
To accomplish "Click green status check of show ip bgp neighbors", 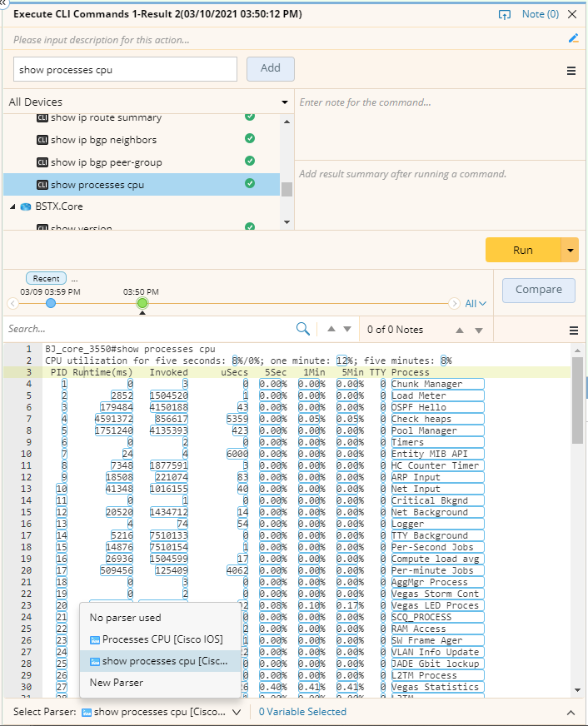I will (250, 138).
